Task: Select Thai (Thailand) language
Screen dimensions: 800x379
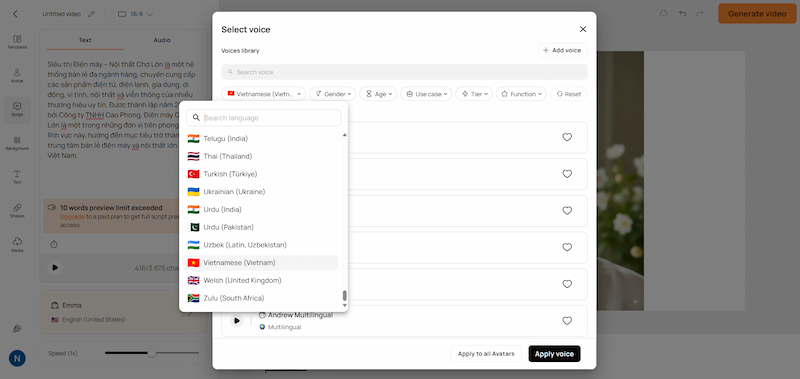Action: pos(261,156)
